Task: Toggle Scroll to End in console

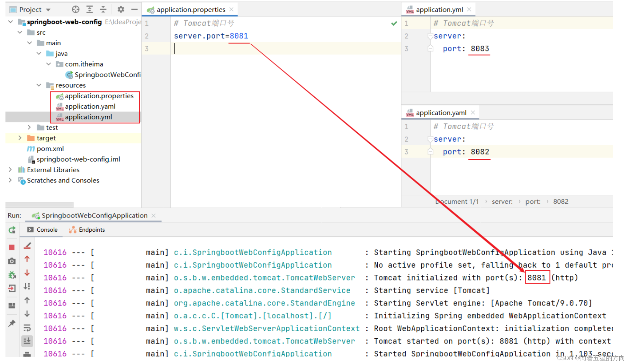Action: (x=27, y=341)
